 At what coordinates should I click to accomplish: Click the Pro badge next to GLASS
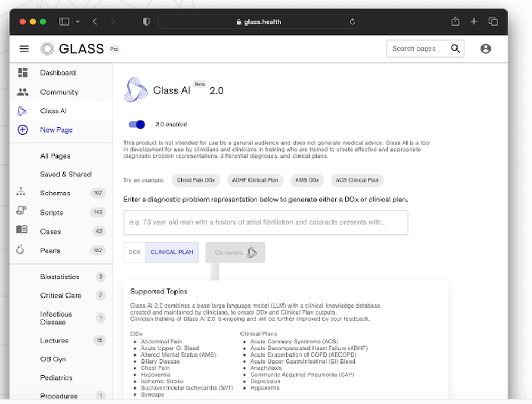[x=114, y=49]
